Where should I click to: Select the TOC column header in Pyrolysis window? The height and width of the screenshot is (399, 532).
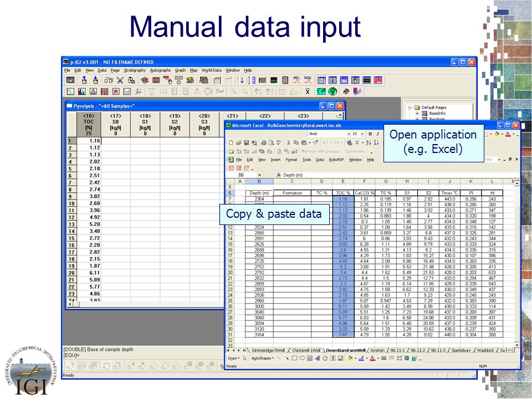pyautogui.click(x=89, y=125)
